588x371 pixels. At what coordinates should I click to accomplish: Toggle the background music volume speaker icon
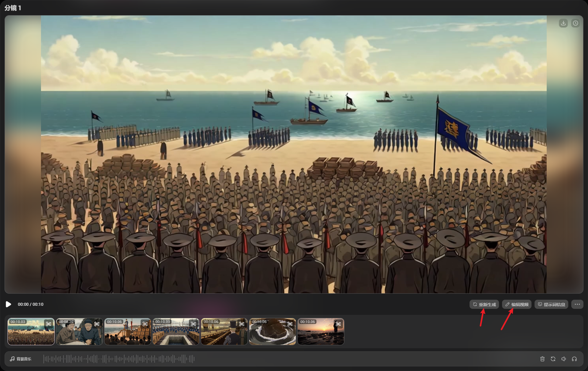click(564, 359)
